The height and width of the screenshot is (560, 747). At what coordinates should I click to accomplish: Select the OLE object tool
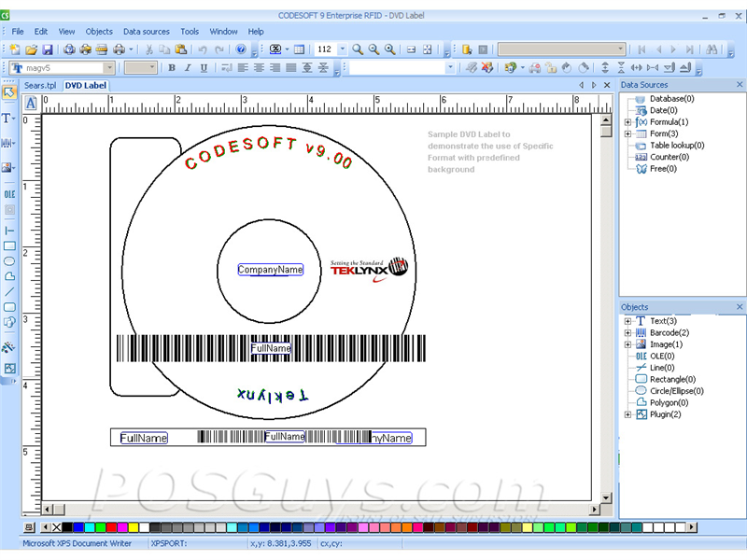coord(9,194)
